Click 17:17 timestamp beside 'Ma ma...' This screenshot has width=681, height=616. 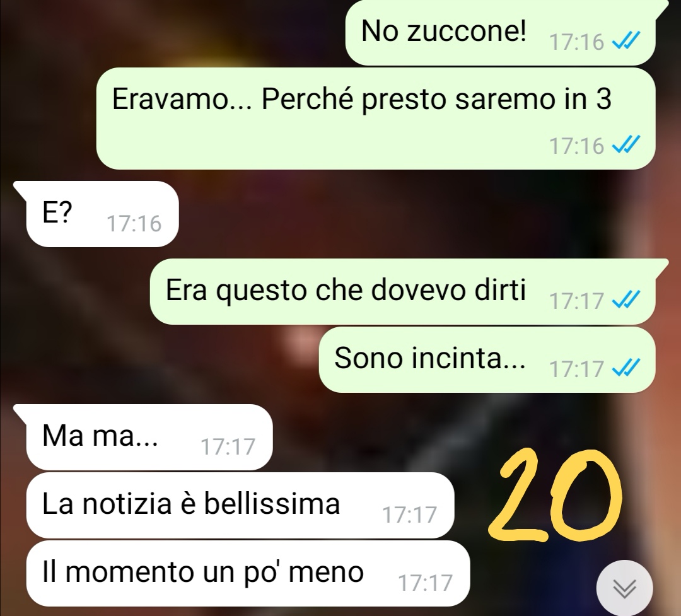pos(228,446)
